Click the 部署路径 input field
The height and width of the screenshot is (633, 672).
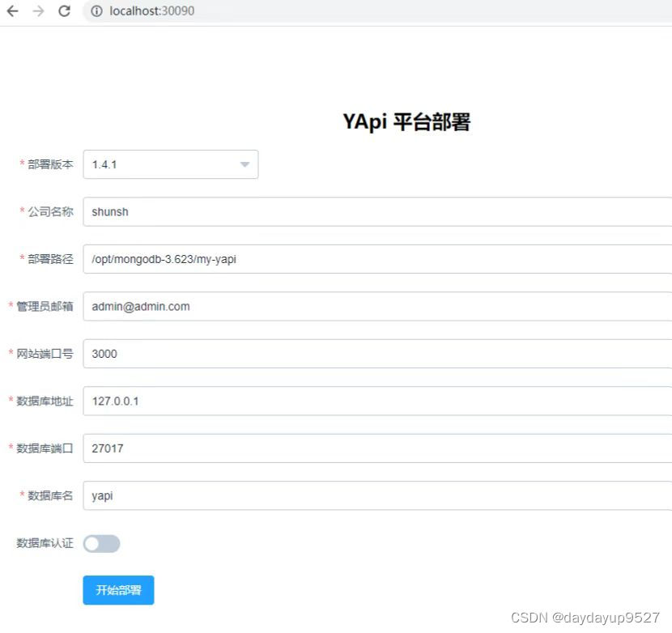coord(377,259)
